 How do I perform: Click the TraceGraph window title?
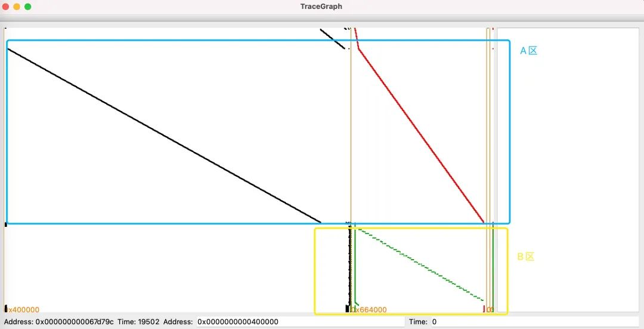[321, 7]
